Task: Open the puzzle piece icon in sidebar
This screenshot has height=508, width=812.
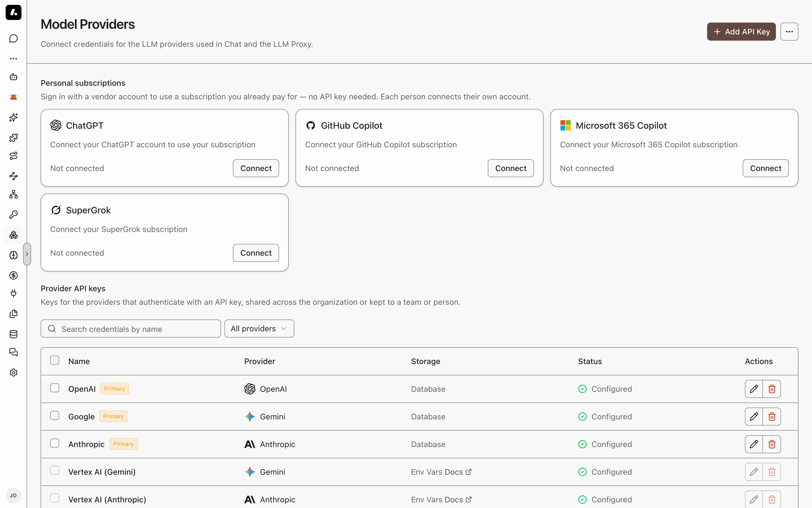Action: 14,137
